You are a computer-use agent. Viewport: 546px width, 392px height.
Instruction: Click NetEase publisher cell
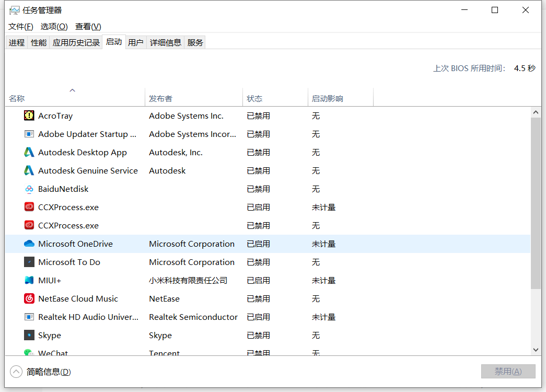pyautogui.click(x=165, y=298)
